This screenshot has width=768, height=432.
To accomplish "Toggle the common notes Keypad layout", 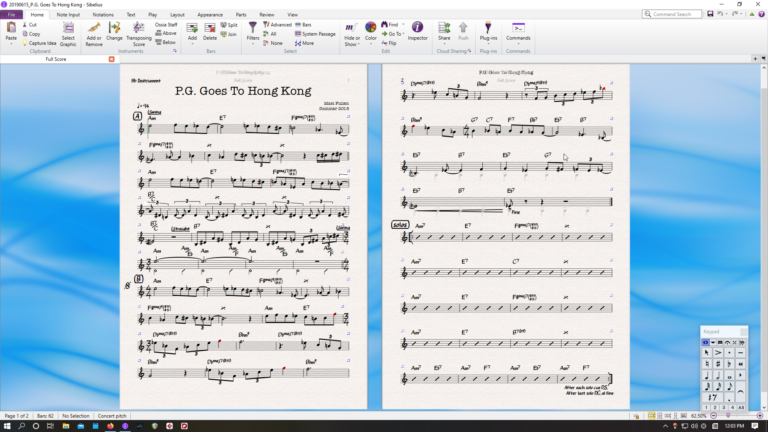I will (705, 342).
